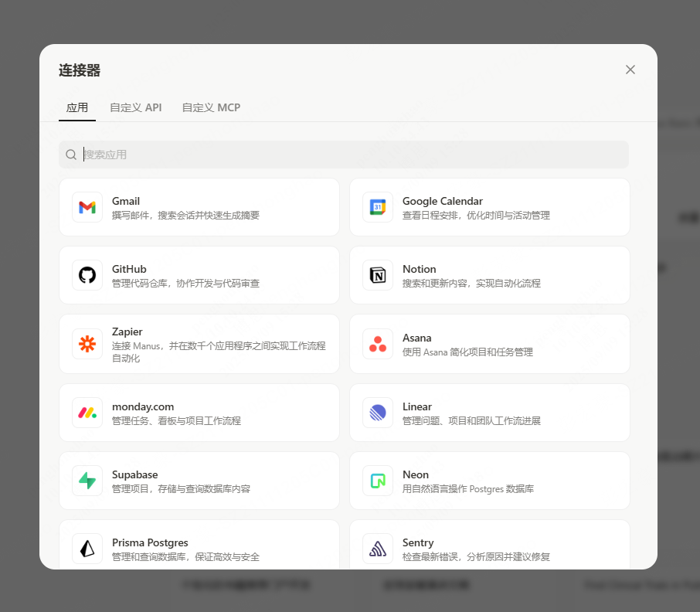Select the monday.com connector title

point(143,406)
